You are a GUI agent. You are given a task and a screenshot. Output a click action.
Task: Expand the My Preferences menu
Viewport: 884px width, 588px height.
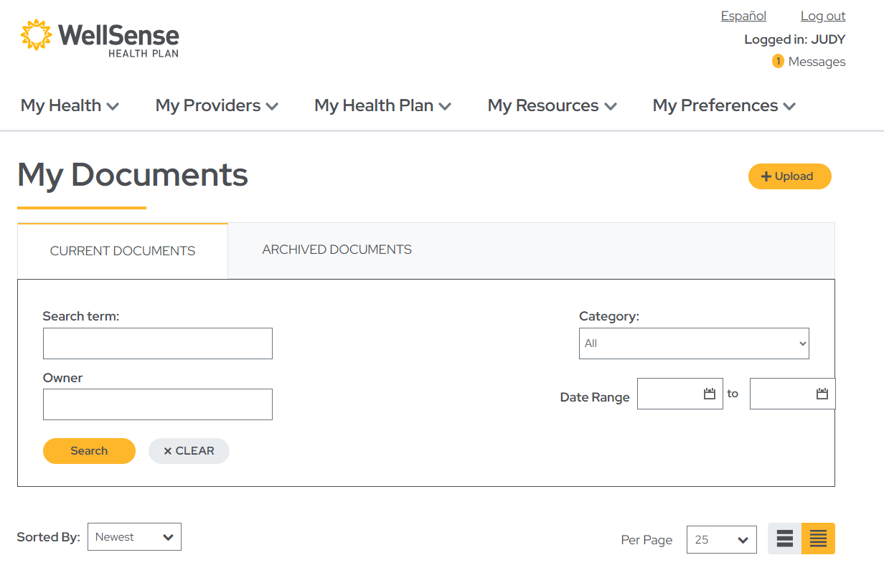723,105
